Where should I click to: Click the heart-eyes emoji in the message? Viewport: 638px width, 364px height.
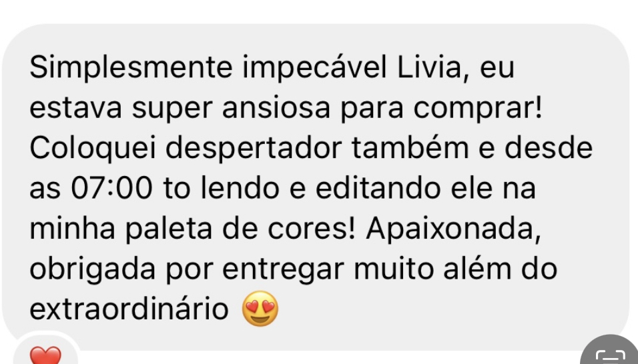(260, 309)
